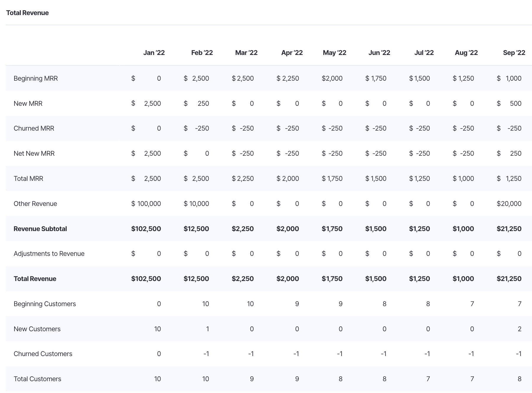Click the New MRR value for Sep '22
Image resolution: width=532 pixels, height=393 pixels.
coord(515,103)
